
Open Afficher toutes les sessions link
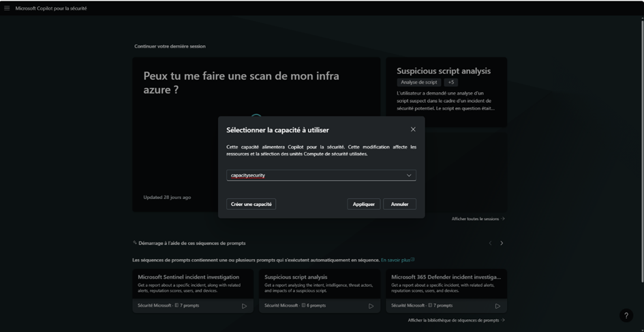478,219
